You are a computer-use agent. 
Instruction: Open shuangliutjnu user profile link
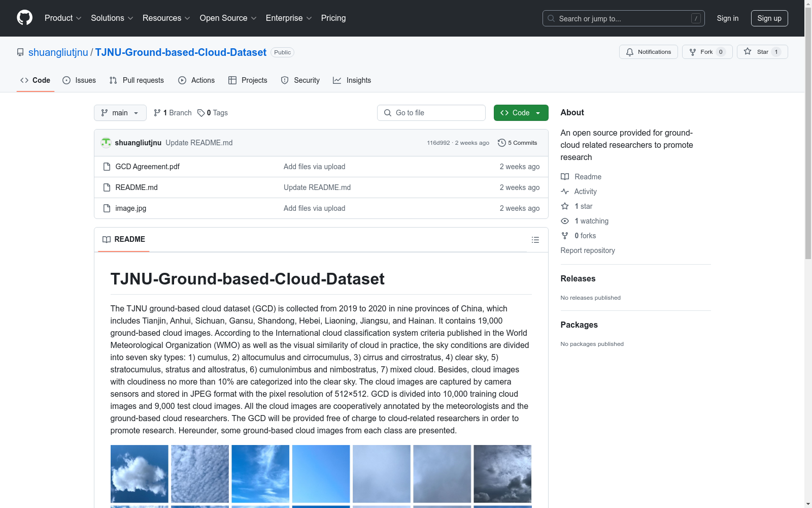58,52
